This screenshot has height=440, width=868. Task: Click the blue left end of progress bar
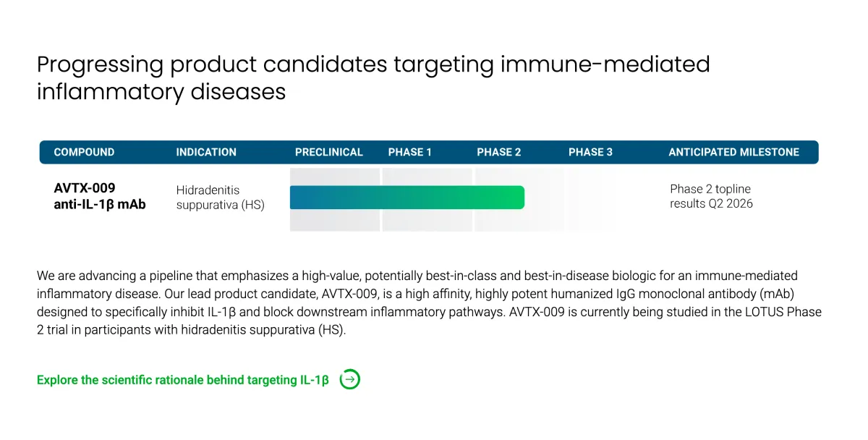(298, 198)
